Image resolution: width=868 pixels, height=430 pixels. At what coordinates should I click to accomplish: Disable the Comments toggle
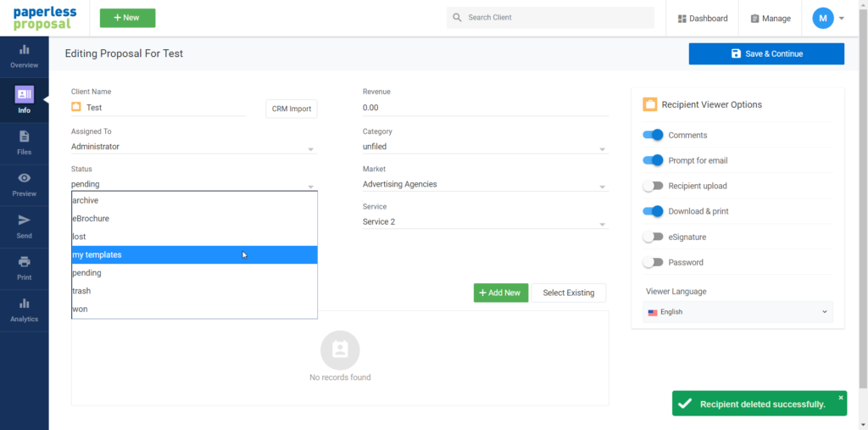[x=653, y=135]
